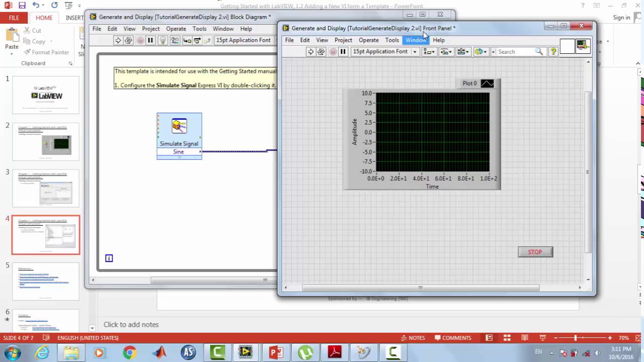Viewport: 644px width, 362px height.
Task: Select slide 2 thumbnail in PowerPoint
Action: point(46,142)
